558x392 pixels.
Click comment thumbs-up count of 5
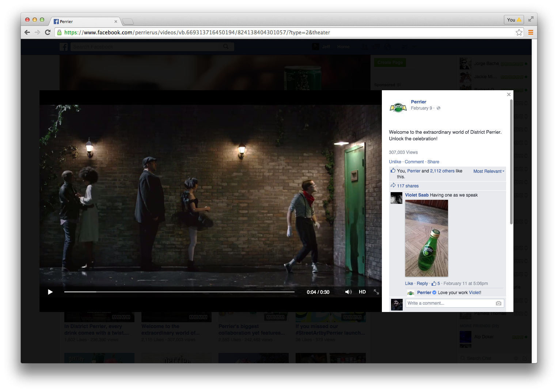pyautogui.click(x=436, y=283)
